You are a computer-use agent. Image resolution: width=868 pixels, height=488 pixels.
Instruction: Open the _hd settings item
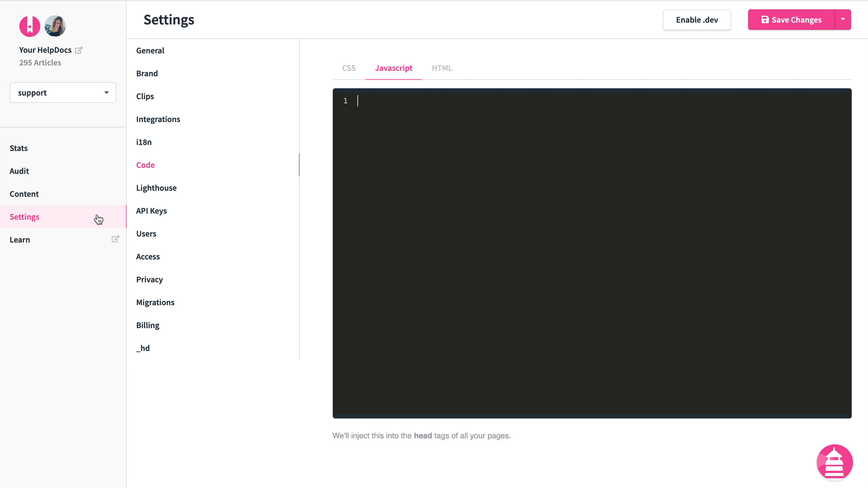pyautogui.click(x=213, y=348)
